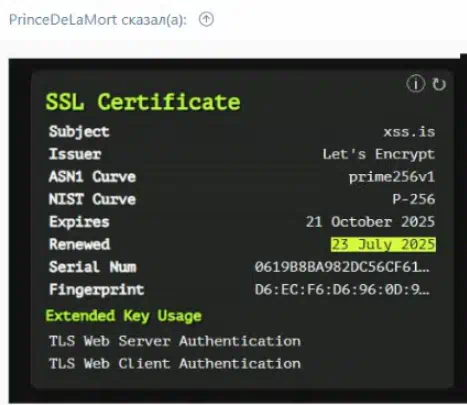Click the Extended Key Usage heading

(124, 316)
